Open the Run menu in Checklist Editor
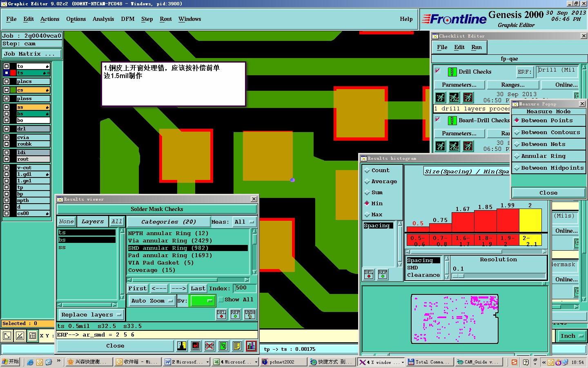 (477, 47)
